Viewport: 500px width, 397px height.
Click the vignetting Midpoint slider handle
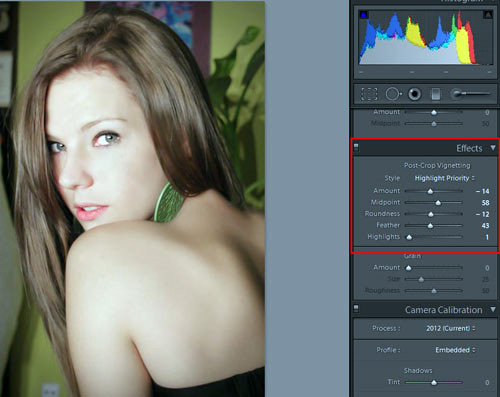tap(438, 203)
